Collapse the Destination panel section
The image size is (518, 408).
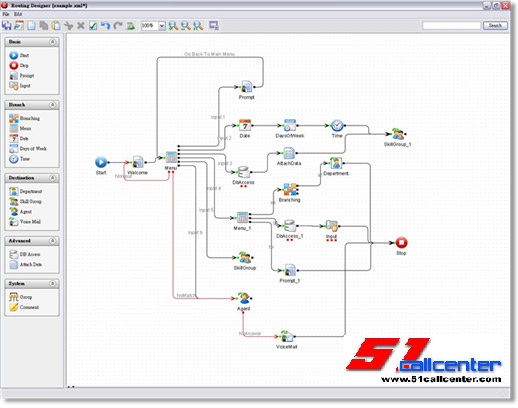coord(52,178)
